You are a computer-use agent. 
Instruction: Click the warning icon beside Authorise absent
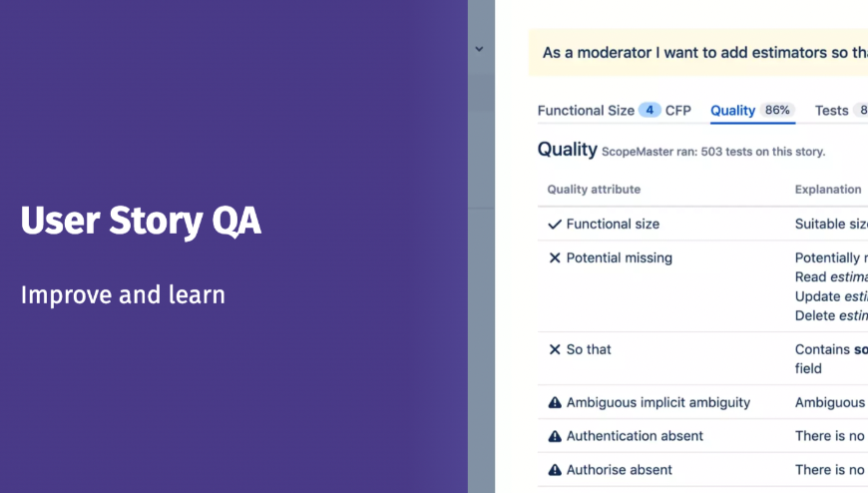(555, 470)
